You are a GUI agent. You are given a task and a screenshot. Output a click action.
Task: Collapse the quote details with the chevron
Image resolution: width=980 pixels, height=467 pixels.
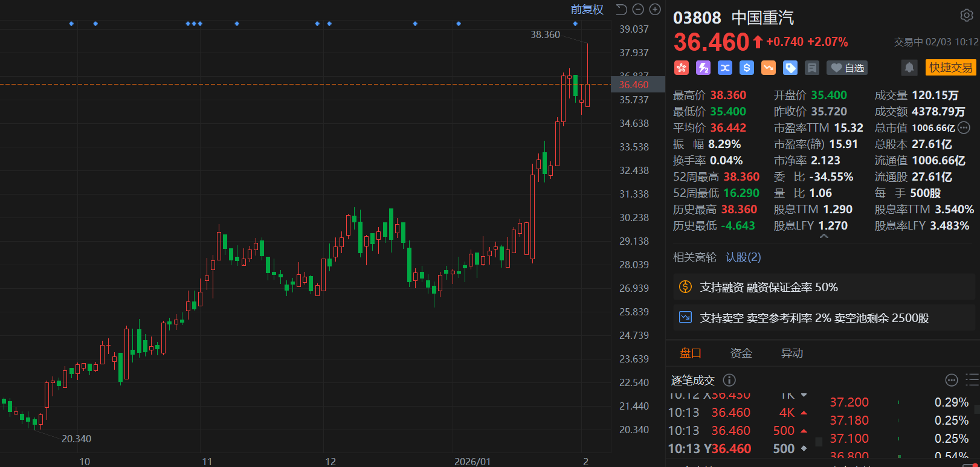(824, 237)
